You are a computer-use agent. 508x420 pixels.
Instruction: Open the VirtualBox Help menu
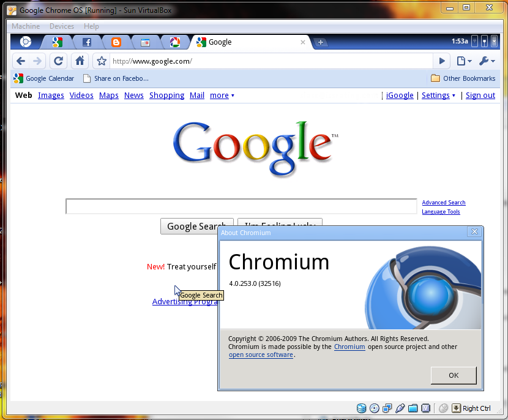[x=91, y=26]
